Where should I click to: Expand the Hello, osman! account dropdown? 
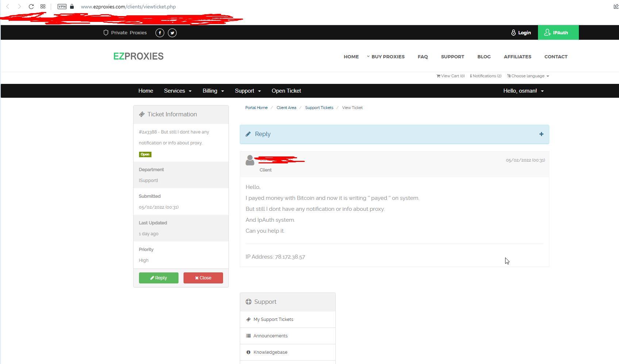(x=523, y=91)
